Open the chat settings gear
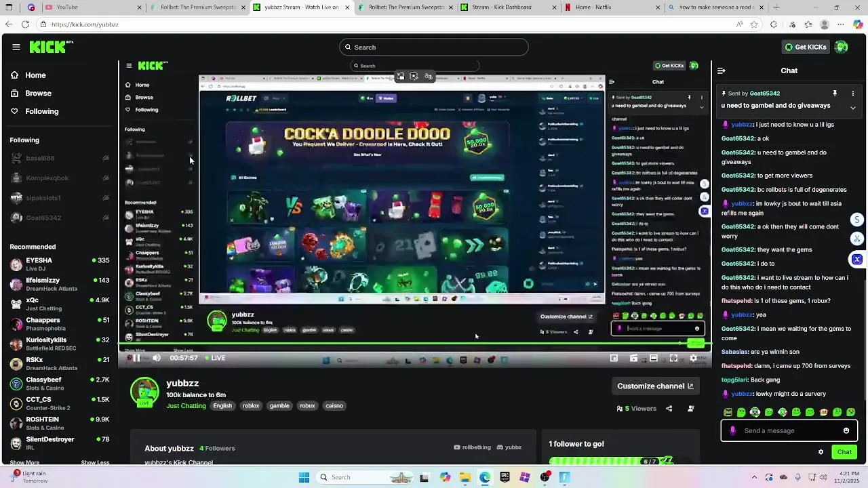The image size is (868, 488). [x=821, y=452]
